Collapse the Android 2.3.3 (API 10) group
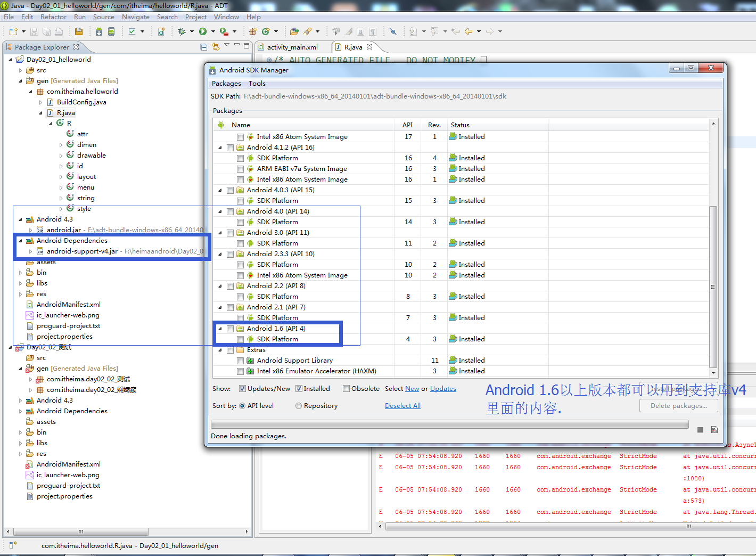This screenshot has height=556, width=756. click(x=220, y=254)
